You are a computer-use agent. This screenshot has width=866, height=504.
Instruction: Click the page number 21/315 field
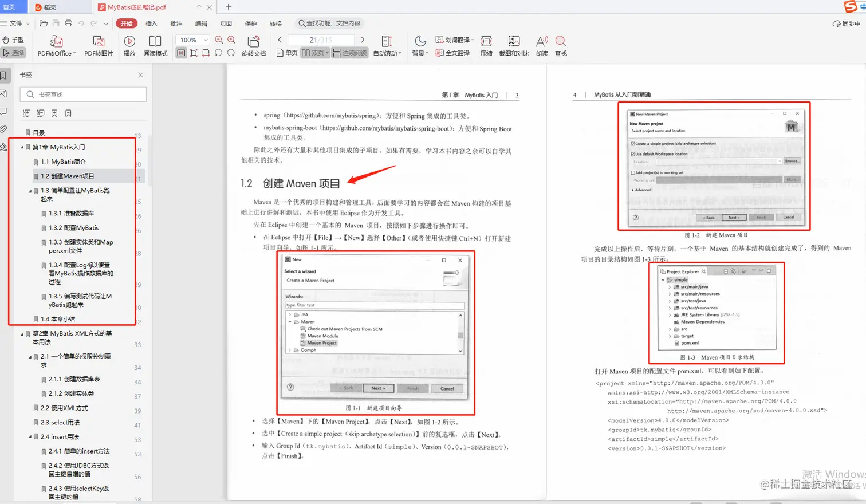321,40
